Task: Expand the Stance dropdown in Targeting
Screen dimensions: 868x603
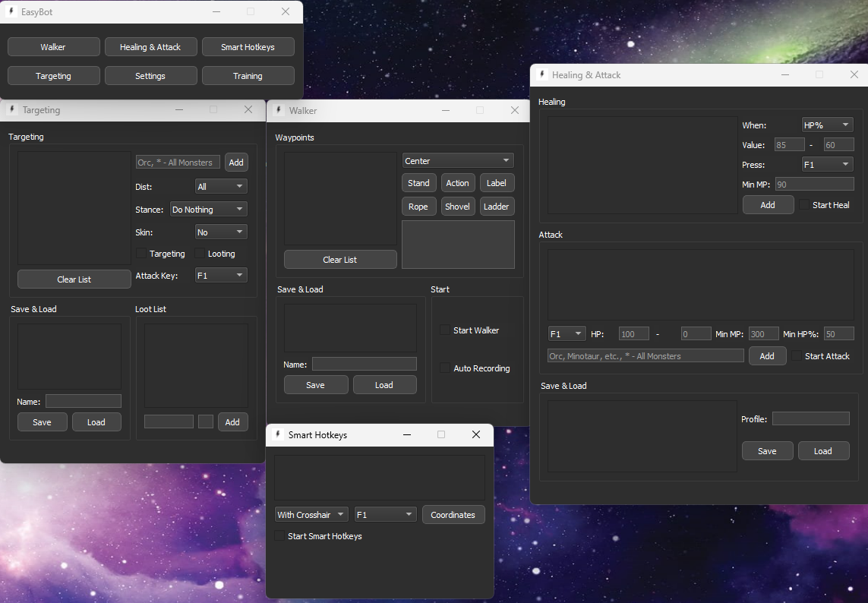Action: [x=208, y=210]
